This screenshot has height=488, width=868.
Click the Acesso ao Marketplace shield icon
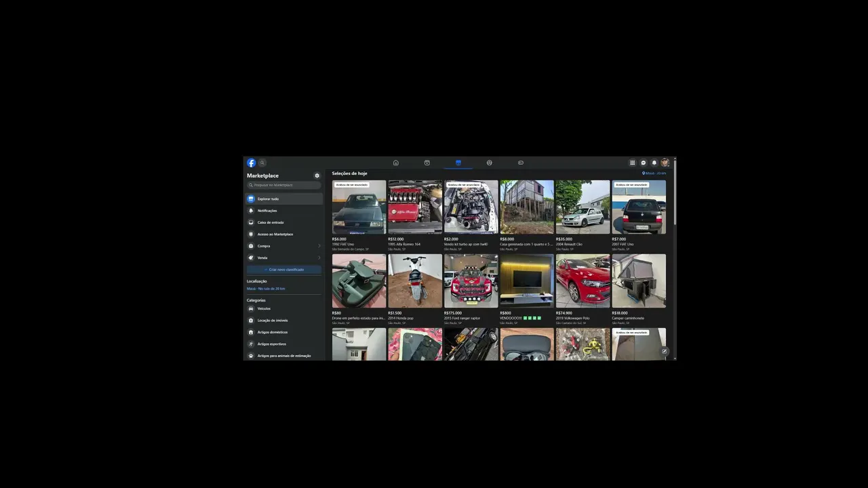pyautogui.click(x=251, y=234)
